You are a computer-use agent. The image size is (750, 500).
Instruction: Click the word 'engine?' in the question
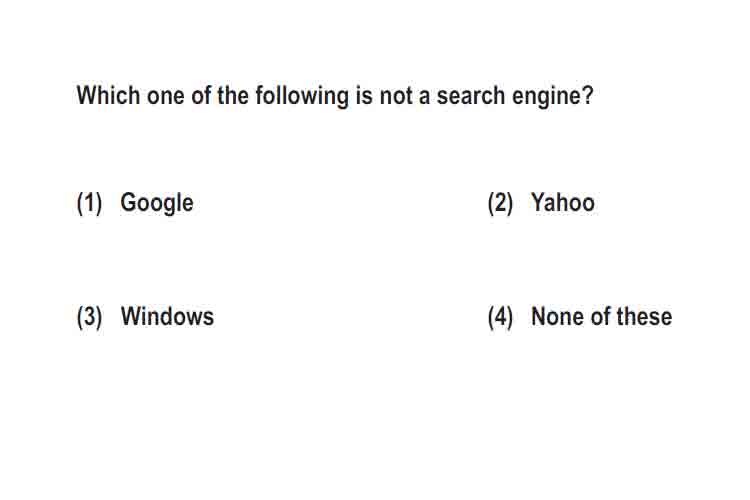coord(552,96)
